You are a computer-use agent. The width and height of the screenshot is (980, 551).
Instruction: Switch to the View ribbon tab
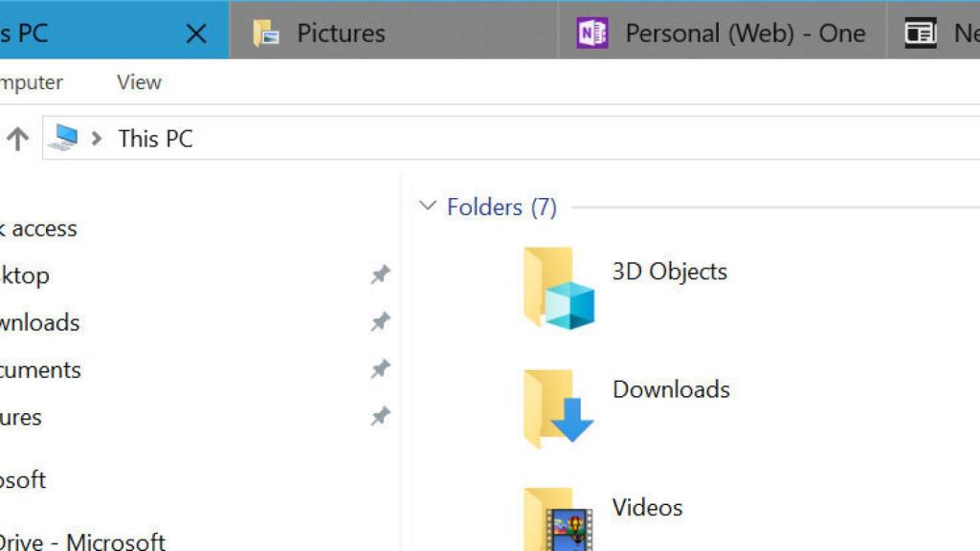pos(138,82)
